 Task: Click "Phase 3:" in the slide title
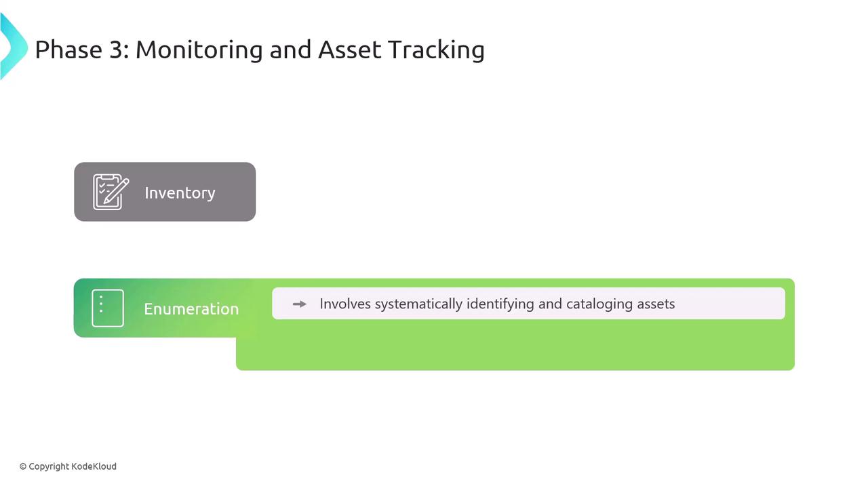coord(81,49)
